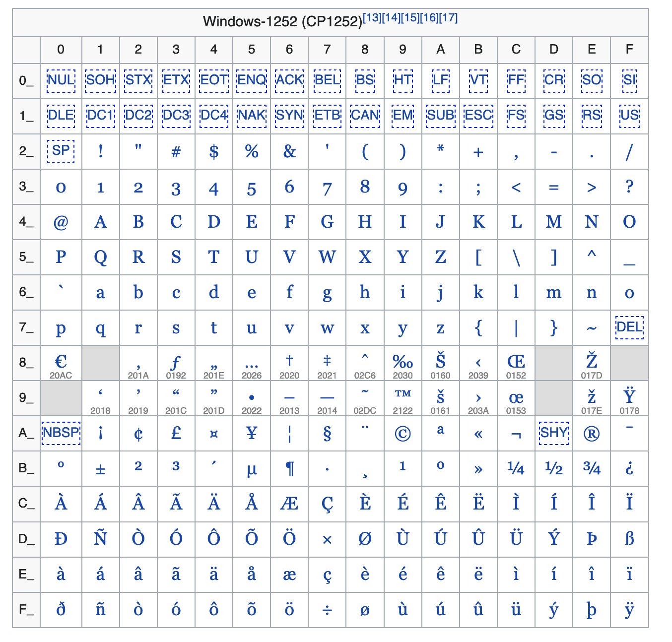Select the Æ ligature capital character
Screen dimensions: 672x642
point(289,504)
